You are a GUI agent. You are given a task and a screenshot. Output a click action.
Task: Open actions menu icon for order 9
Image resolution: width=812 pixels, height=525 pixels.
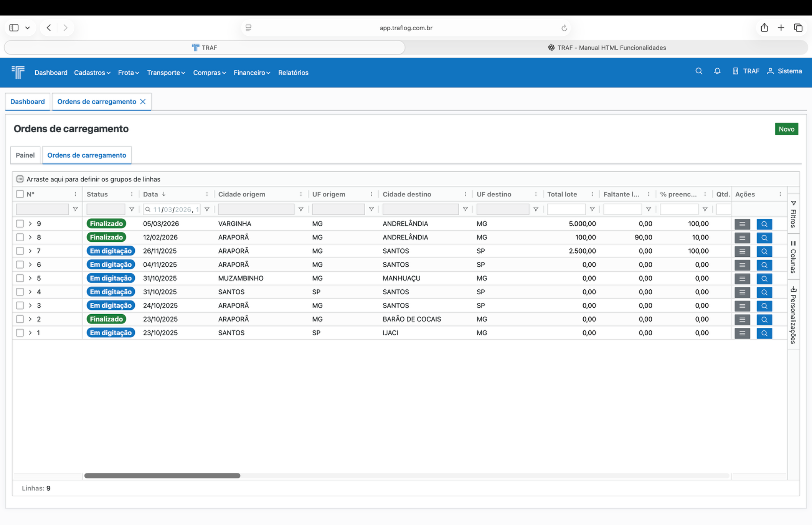tap(742, 224)
